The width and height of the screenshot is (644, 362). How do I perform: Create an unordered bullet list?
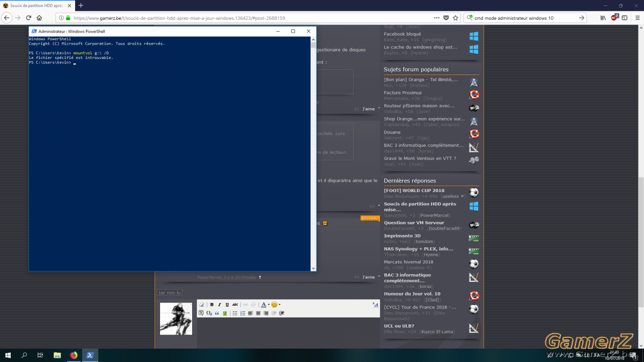(235, 313)
